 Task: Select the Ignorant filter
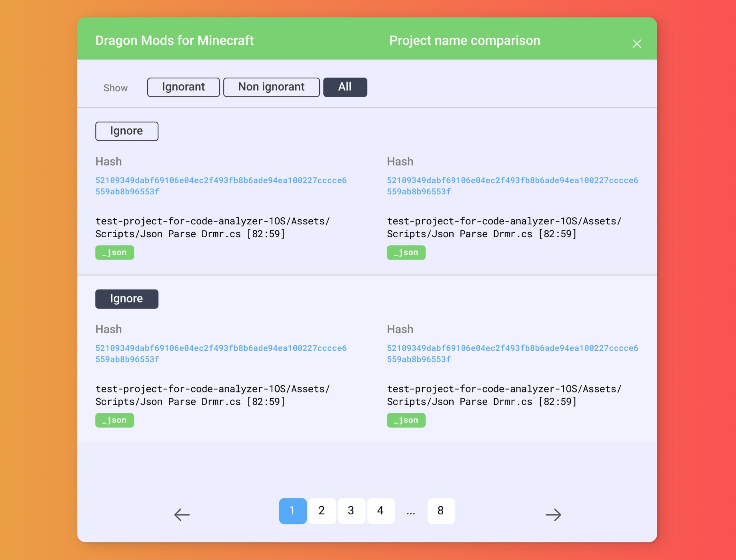(183, 87)
